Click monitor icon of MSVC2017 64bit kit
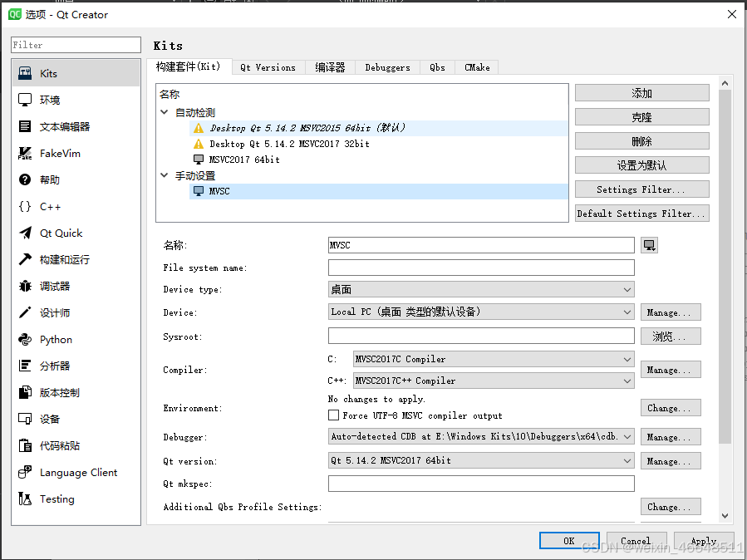Screen dimensions: 747x560 point(199,160)
